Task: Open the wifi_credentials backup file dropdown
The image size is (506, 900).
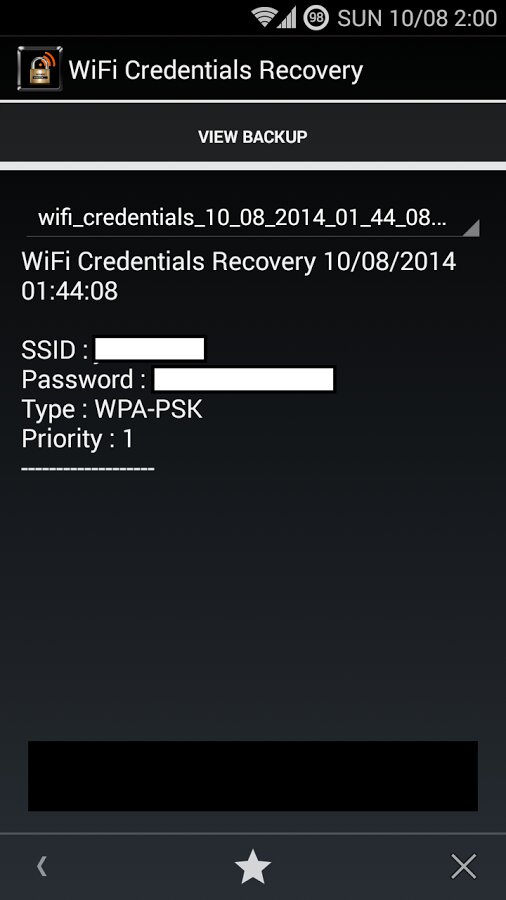Action: (x=253, y=218)
